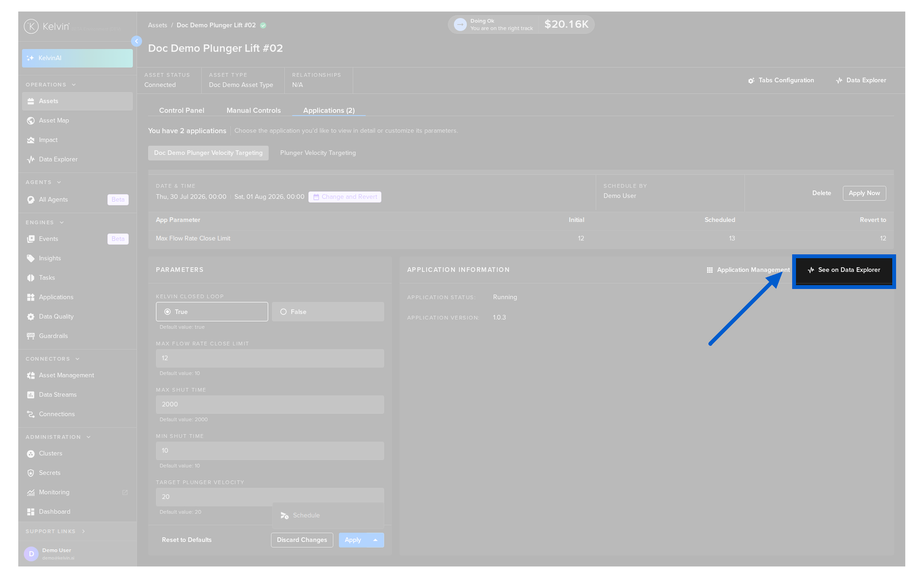Click the All Agents icon
Image resolution: width=924 pixels, height=578 pixels.
[x=31, y=200]
